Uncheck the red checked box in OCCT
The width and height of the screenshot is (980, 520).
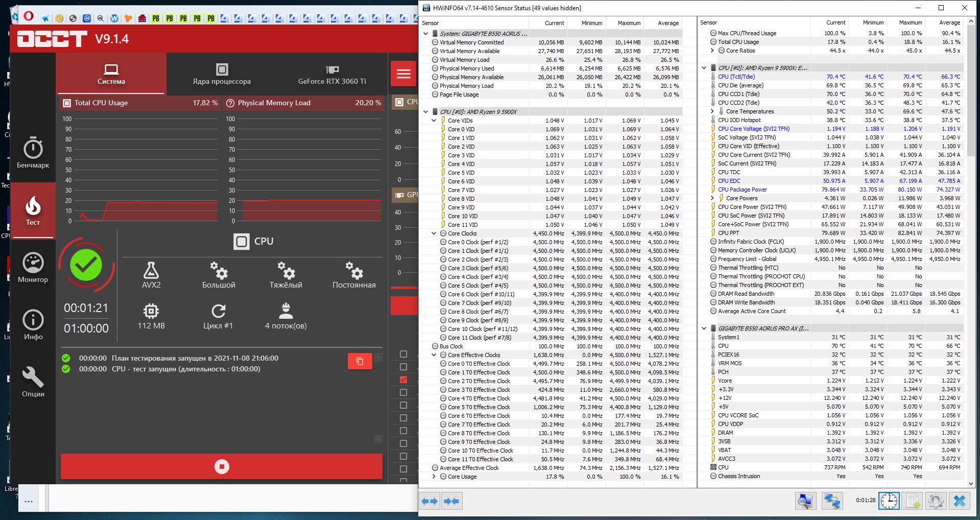[403, 380]
